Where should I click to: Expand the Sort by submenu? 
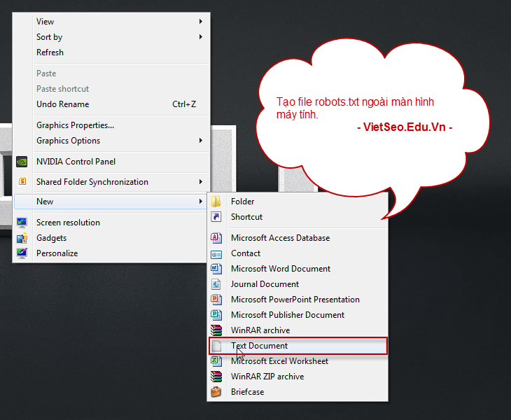pyautogui.click(x=200, y=37)
